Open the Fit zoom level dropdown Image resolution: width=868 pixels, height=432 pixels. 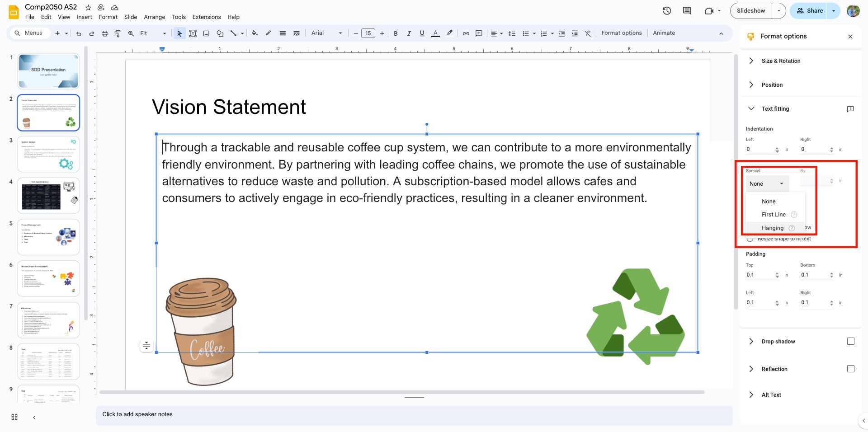tap(153, 33)
